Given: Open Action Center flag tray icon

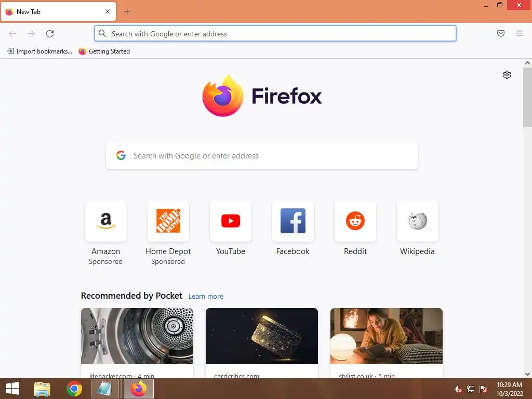Looking at the screenshot, I should 483,389.
